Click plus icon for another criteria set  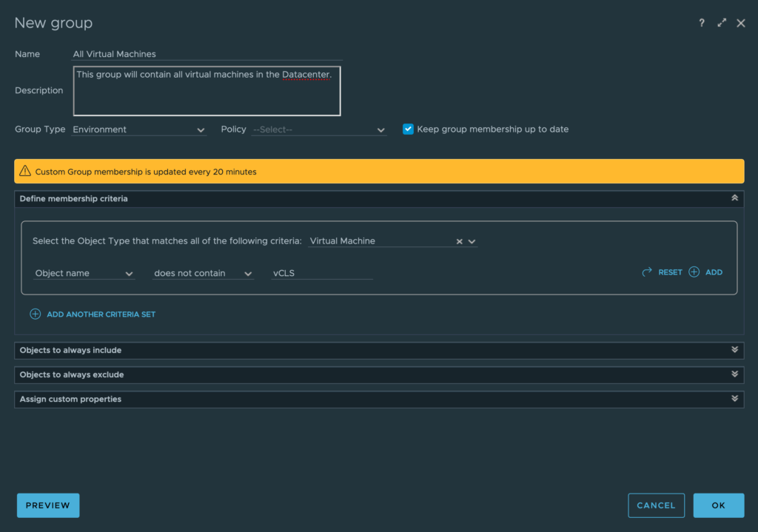click(x=35, y=314)
